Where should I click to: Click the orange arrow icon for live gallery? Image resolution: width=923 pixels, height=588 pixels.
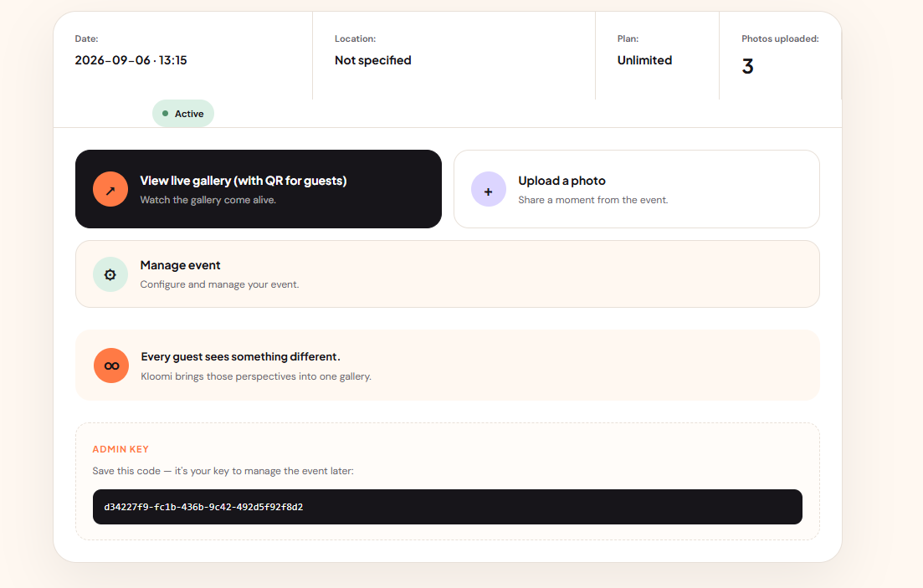pyautogui.click(x=110, y=189)
